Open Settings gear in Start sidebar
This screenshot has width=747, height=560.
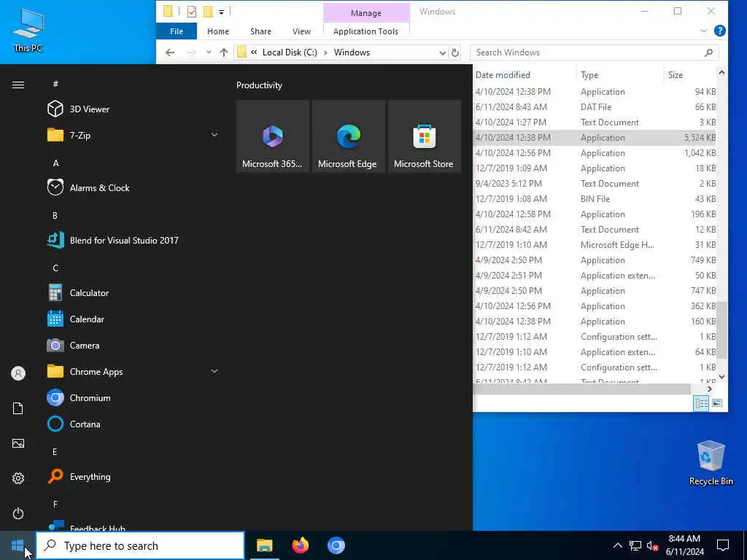(18, 478)
